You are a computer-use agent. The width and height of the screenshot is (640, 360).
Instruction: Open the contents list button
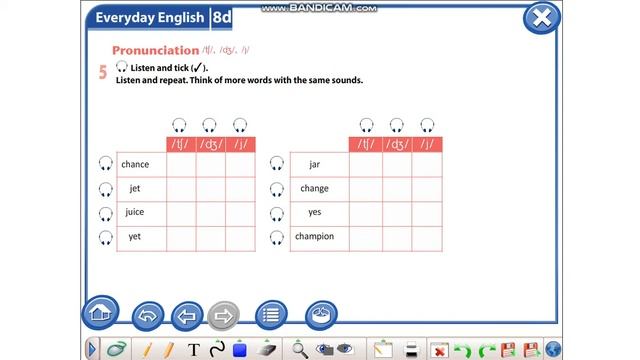(x=271, y=315)
